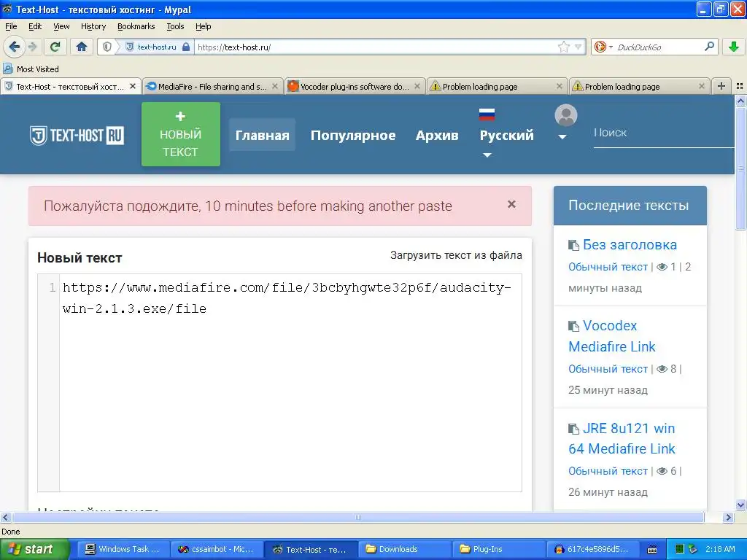The width and height of the screenshot is (747, 560).
Task: Switch to cssaimbot taskbar window
Action: point(216,549)
